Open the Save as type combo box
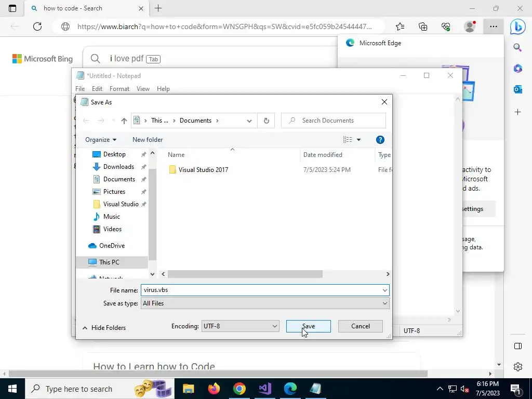Viewport: 532px width, 399px height. (x=265, y=303)
